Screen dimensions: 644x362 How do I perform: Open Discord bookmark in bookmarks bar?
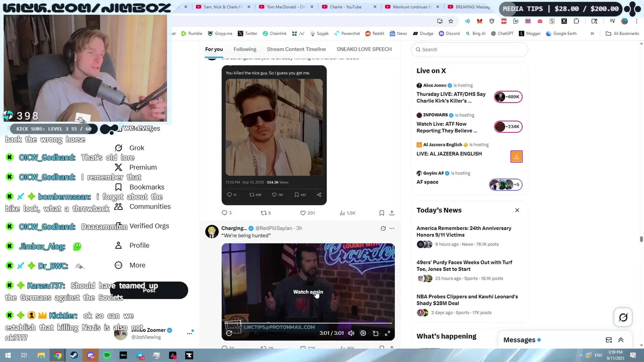[449, 34]
